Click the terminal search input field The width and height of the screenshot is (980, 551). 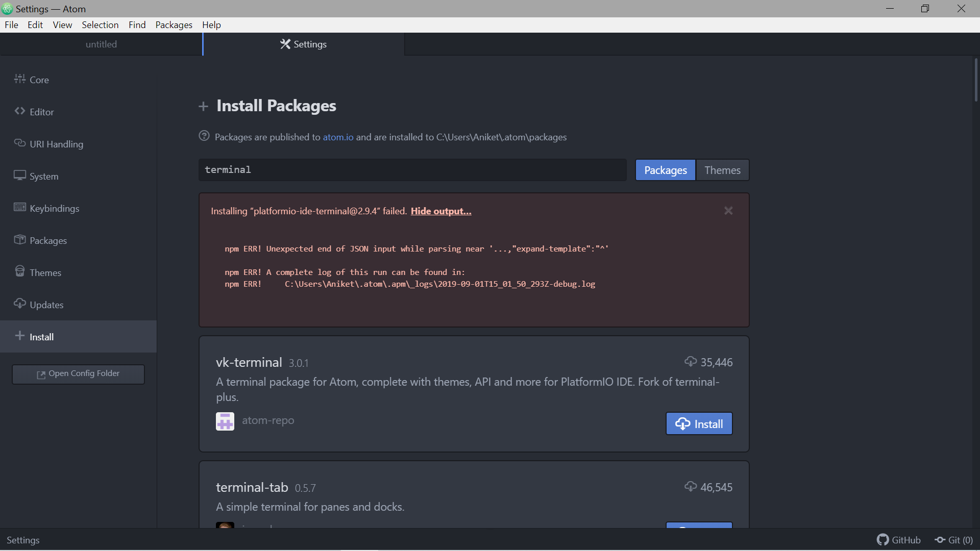point(412,170)
